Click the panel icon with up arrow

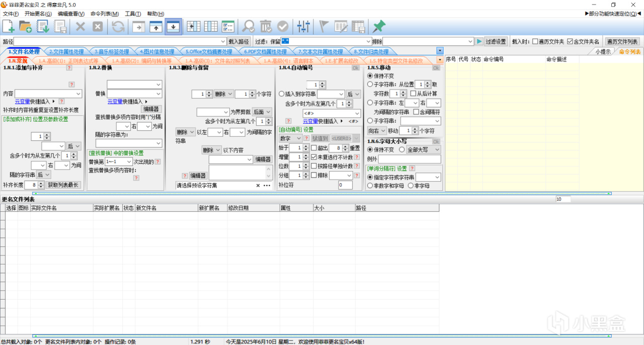[156, 26]
